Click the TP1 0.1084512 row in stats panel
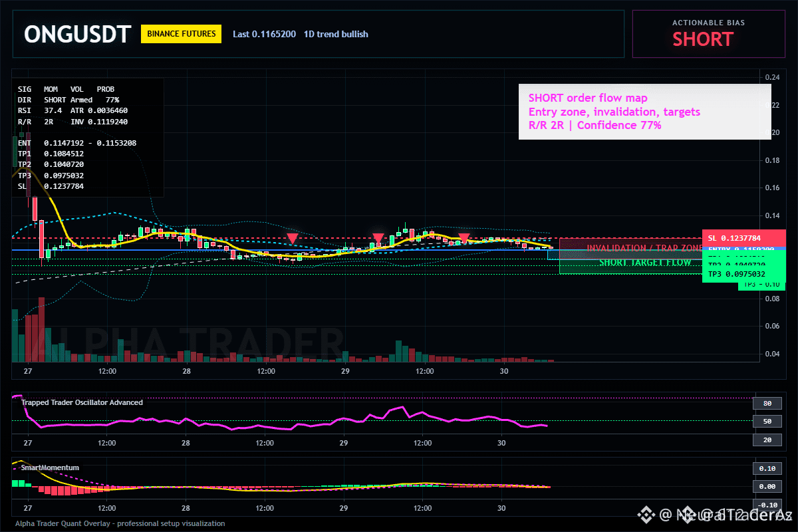 click(51, 154)
